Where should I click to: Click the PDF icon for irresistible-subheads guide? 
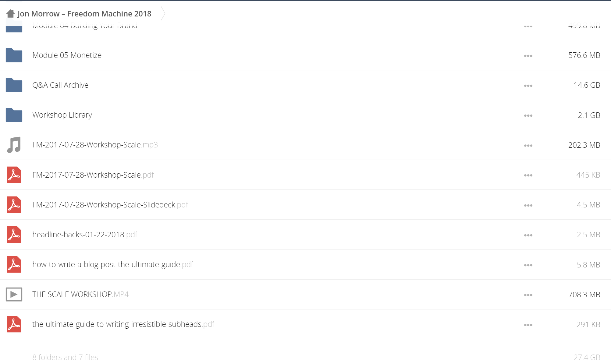(14, 324)
